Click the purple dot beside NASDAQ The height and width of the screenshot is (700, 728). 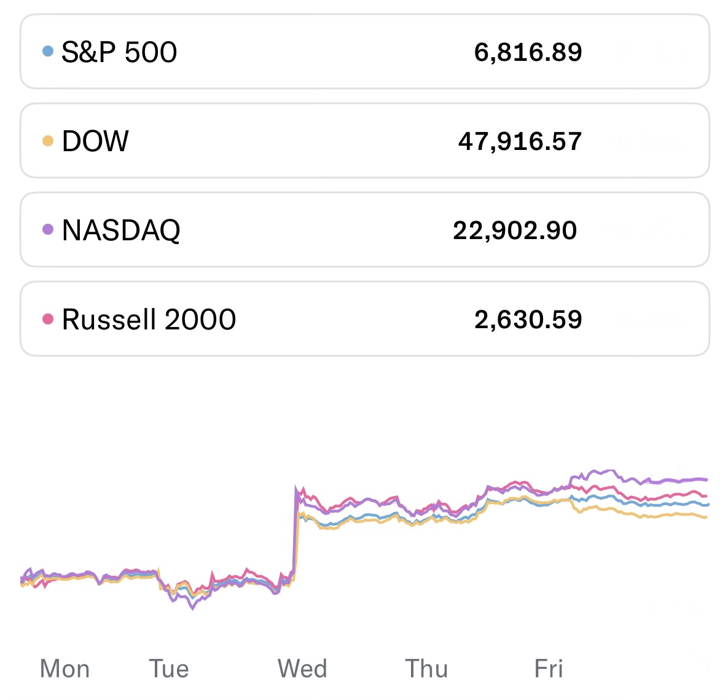[x=48, y=230]
